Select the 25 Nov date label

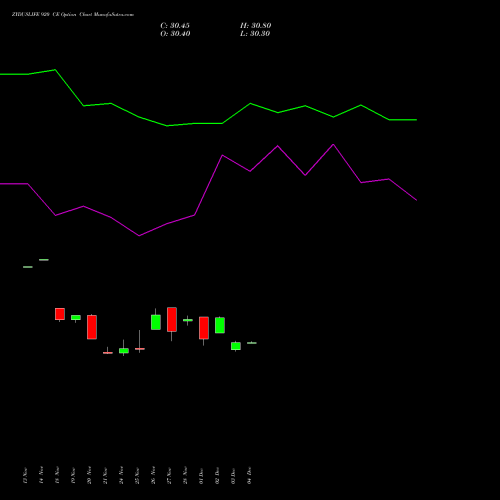click(x=137, y=476)
